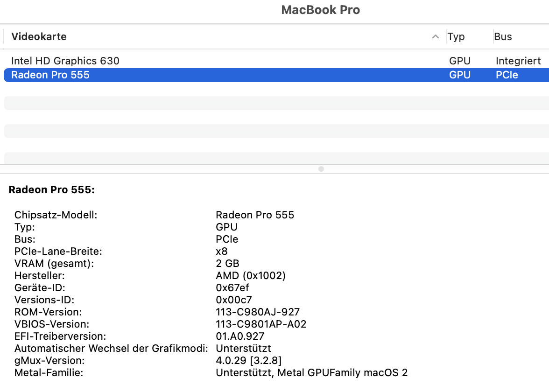Click the VBIOS-Version label
Image resolution: width=549 pixels, height=392 pixels.
(52, 324)
